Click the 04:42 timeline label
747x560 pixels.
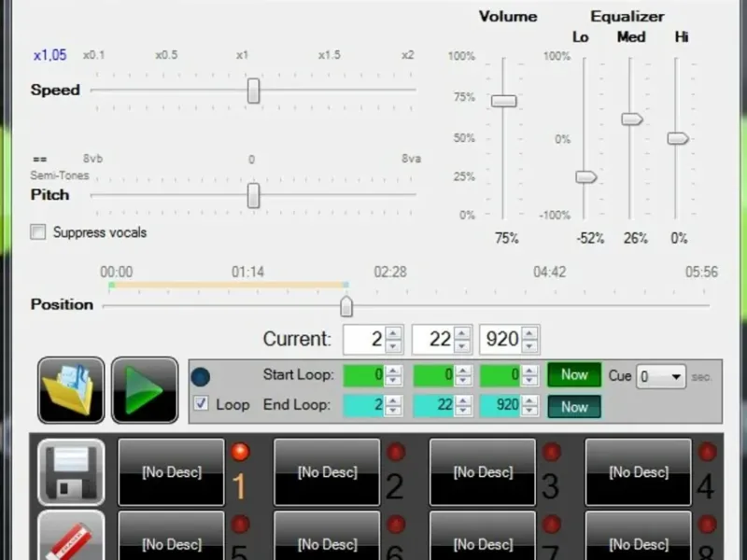click(550, 272)
